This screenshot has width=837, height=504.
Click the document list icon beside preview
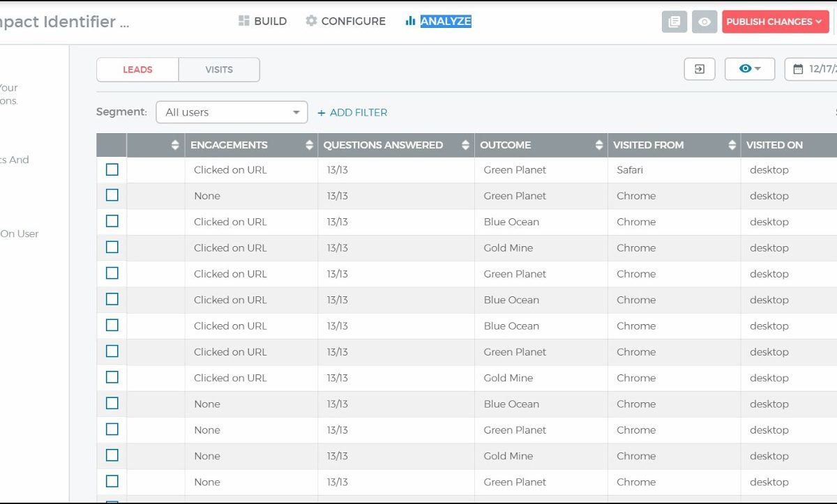point(674,22)
